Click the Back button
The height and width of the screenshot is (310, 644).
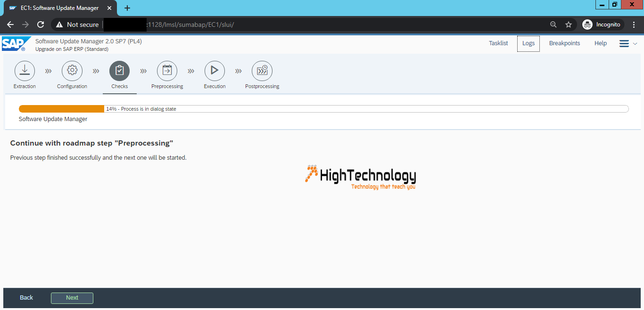click(26, 298)
